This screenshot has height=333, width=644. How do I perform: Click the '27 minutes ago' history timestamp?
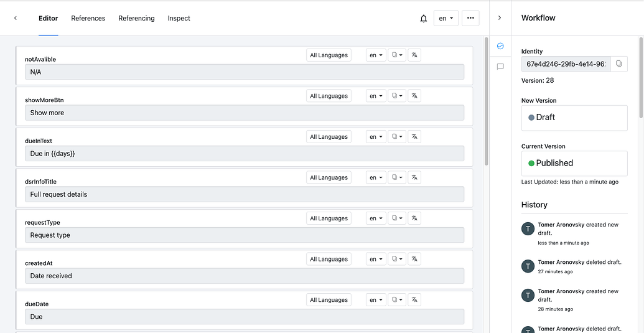pyautogui.click(x=555, y=271)
